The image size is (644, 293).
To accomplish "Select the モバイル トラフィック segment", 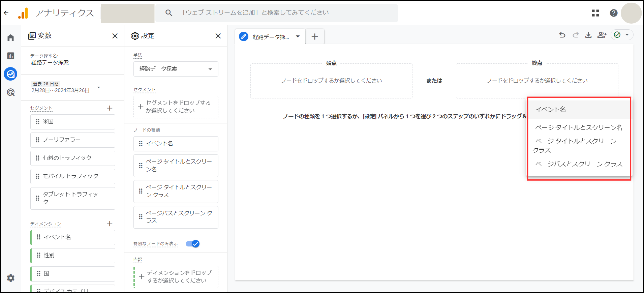I will pyautogui.click(x=73, y=176).
